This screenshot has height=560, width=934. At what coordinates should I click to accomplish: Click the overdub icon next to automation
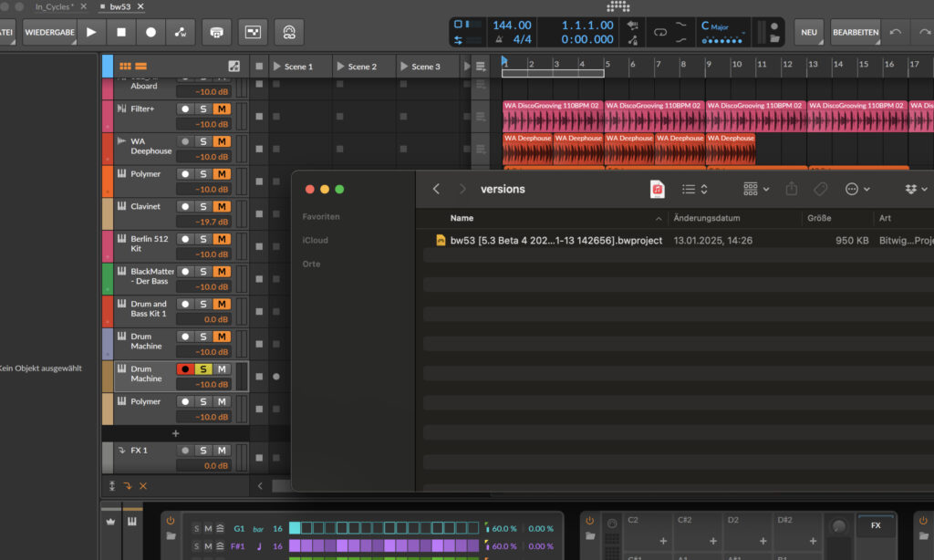click(217, 32)
